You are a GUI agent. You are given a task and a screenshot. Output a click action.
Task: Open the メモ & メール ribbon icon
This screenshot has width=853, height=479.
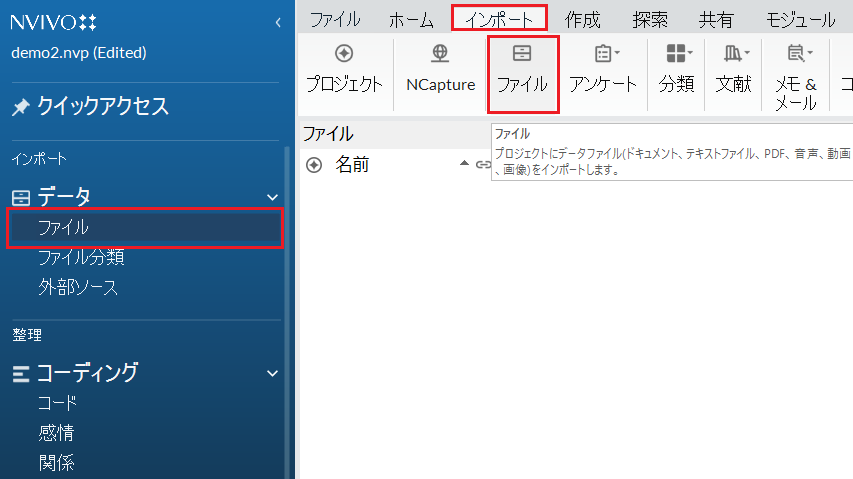(795, 53)
